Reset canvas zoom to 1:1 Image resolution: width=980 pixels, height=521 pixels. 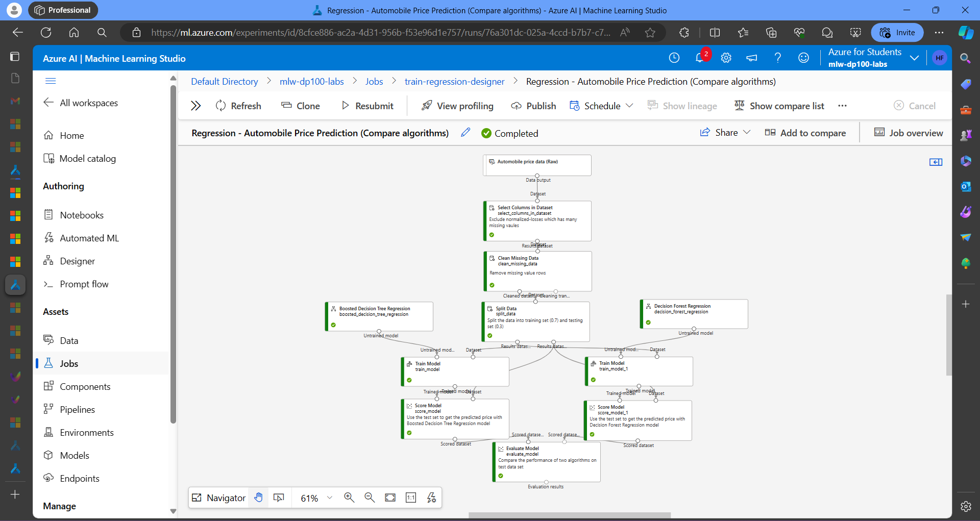411,498
